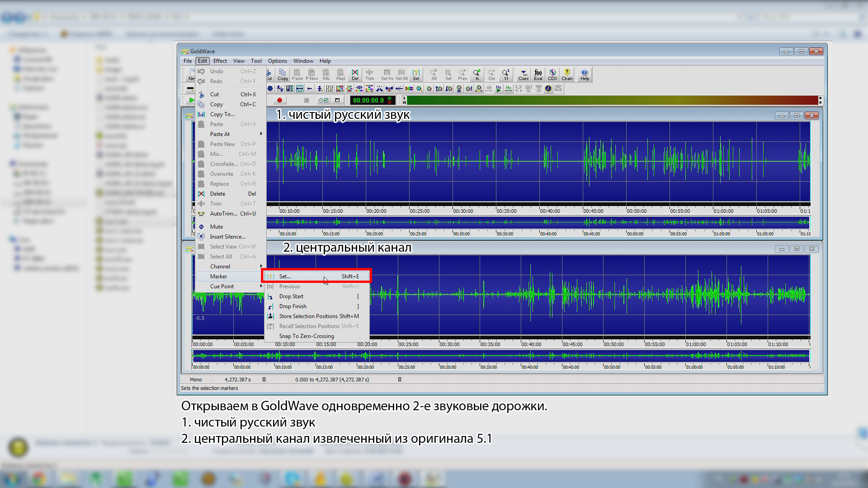Click the left-arrow Reverse effect icon
Image resolution: width=868 pixels, height=488 pixels.
tap(310, 89)
